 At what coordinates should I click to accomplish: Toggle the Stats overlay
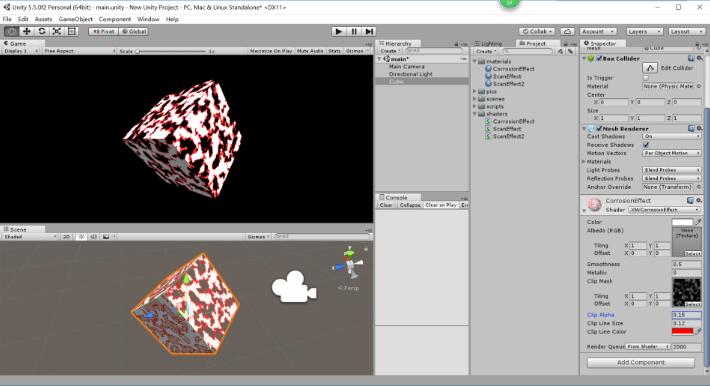click(x=334, y=51)
